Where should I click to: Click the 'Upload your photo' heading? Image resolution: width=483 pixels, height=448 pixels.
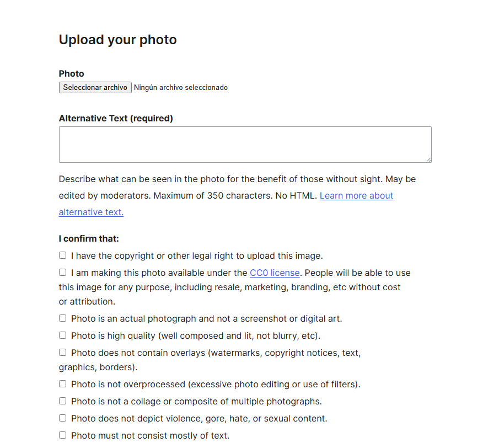pyautogui.click(x=118, y=40)
